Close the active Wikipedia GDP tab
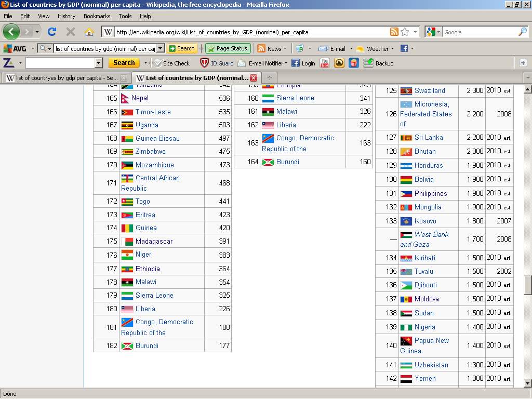 (x=254, y=78)
